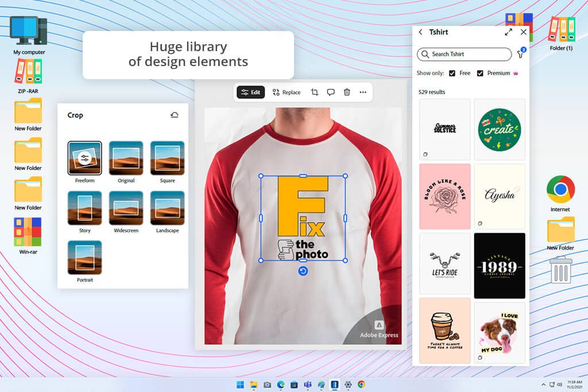Open the Recycle Bin on the desktop

560,269
